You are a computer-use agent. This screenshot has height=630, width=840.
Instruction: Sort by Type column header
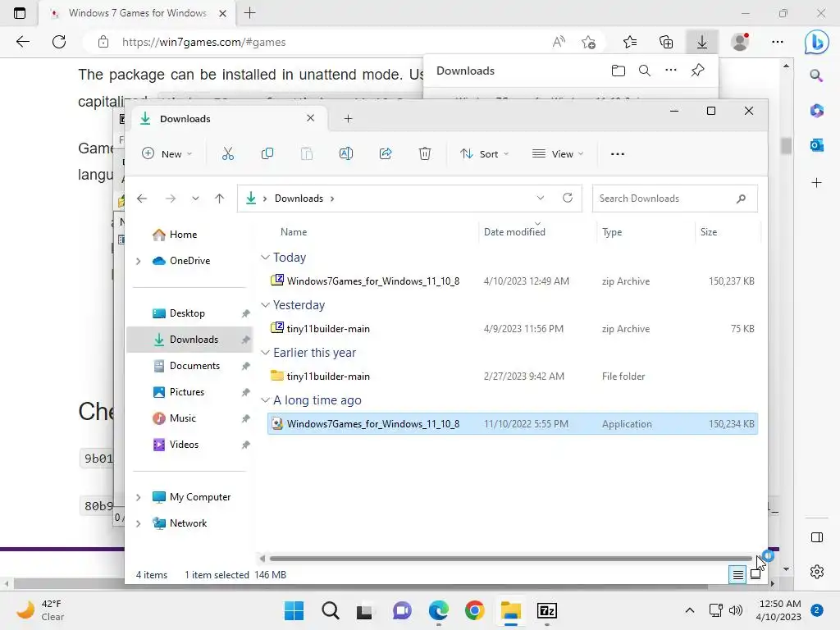click(612, 232)
